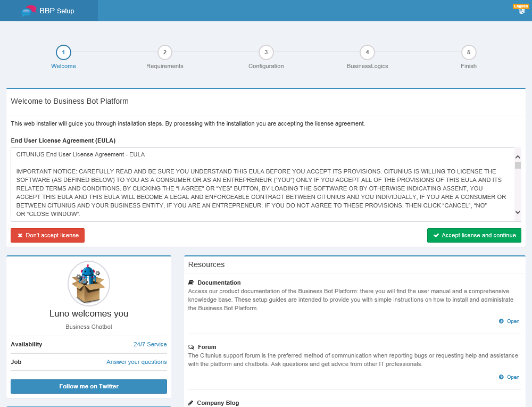
Task: Click Accept license and continue
Action: tap(474, 235)
